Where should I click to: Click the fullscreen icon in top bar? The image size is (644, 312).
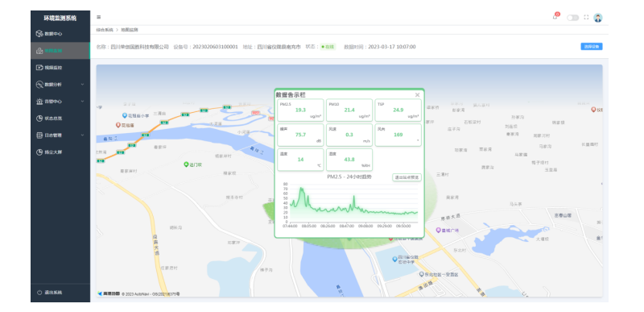coord(586,18)
